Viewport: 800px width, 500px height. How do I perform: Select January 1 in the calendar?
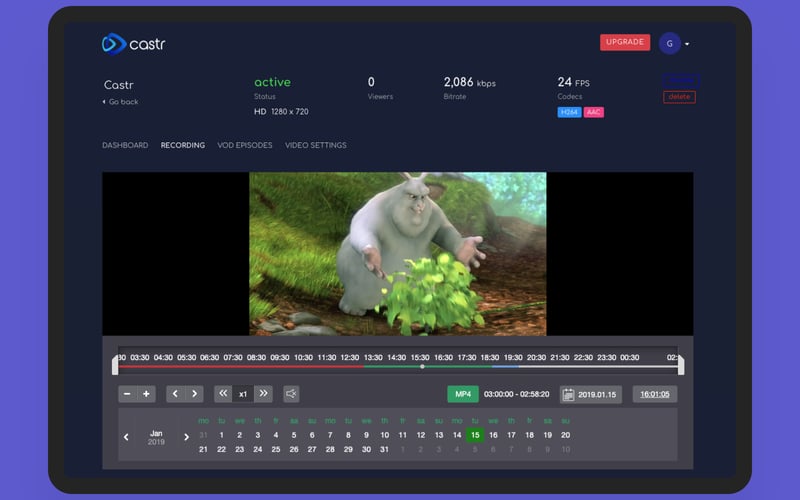221,435
